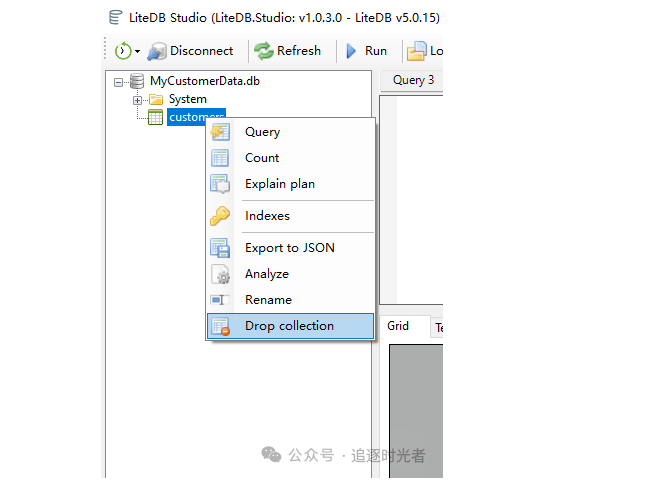Select Explain plan menu entry
The image size is (650, 483).
point(291,184)
